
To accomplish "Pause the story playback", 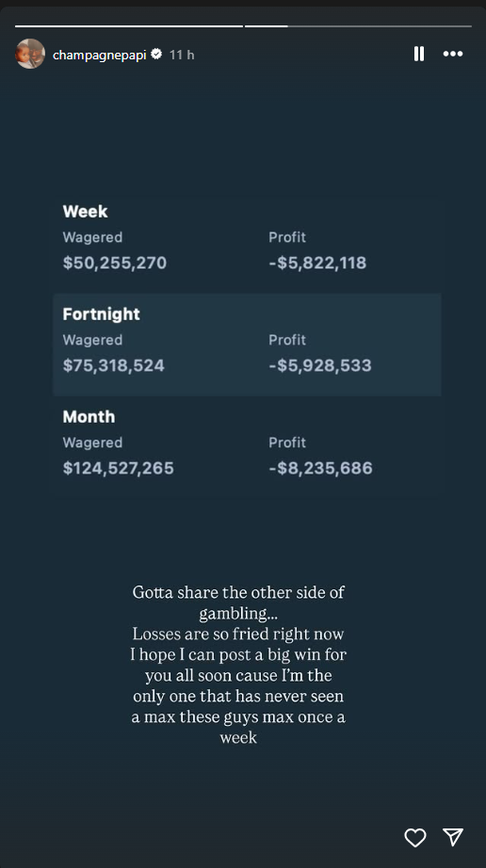I will (419, 54).
